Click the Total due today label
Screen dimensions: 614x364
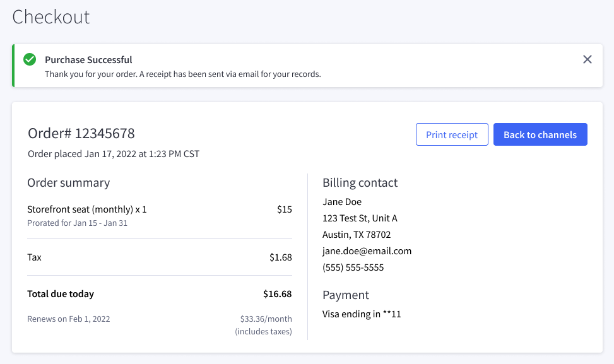61,293
